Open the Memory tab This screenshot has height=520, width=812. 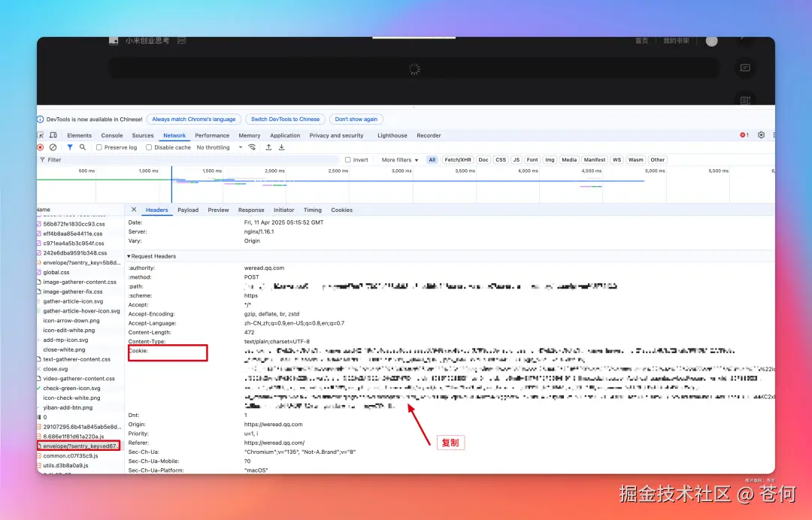click(x=250, y=135)
